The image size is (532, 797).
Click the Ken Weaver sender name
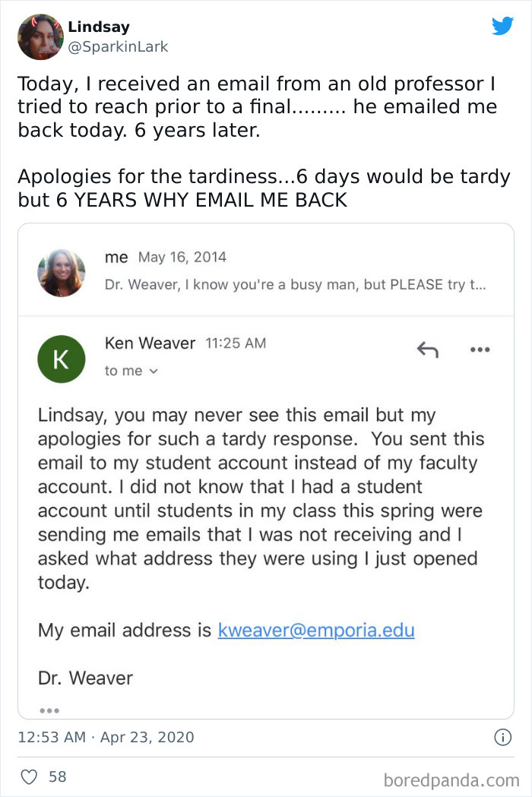pos(150,343)
